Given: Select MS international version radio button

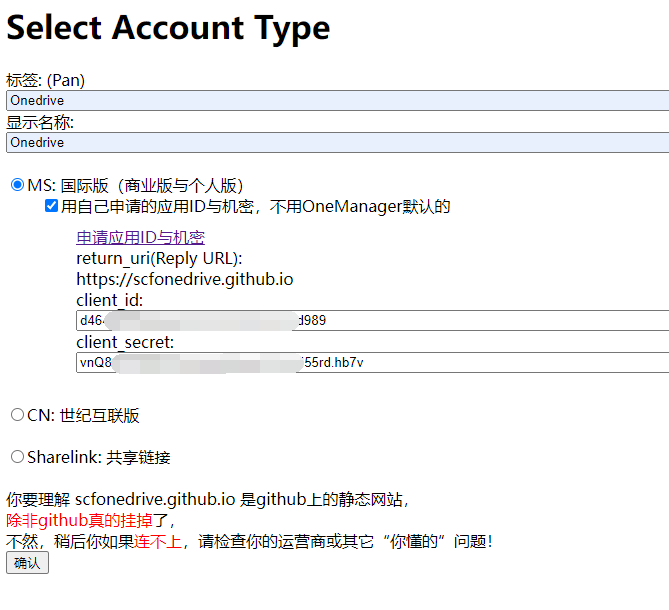Looking at the screenshot, I should point(17,185).
